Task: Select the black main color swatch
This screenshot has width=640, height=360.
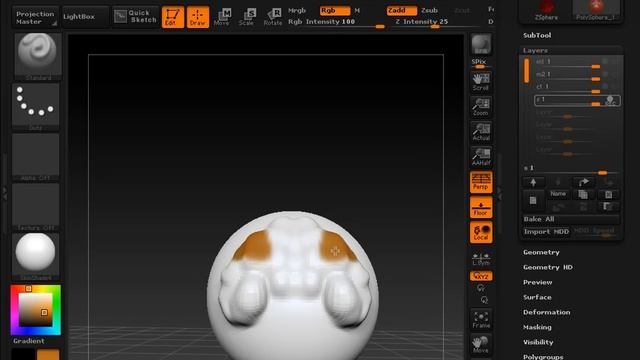Action: tap(23, 354)
